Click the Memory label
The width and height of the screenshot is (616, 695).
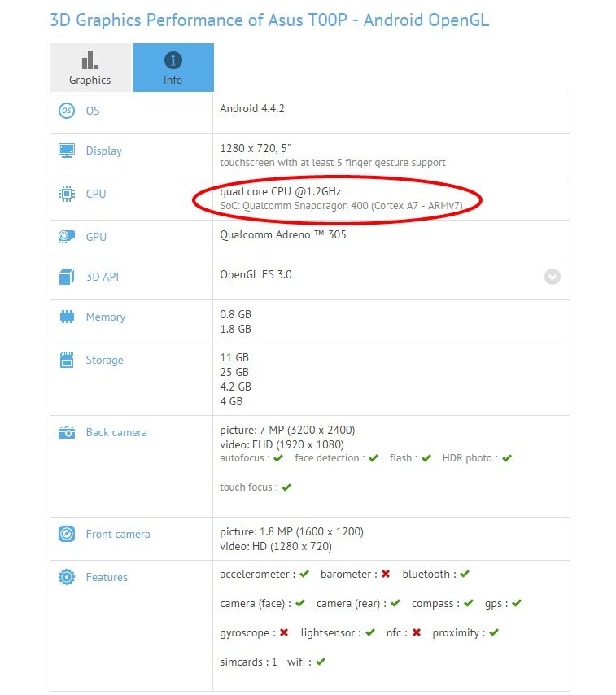click(x=106, y=317)
